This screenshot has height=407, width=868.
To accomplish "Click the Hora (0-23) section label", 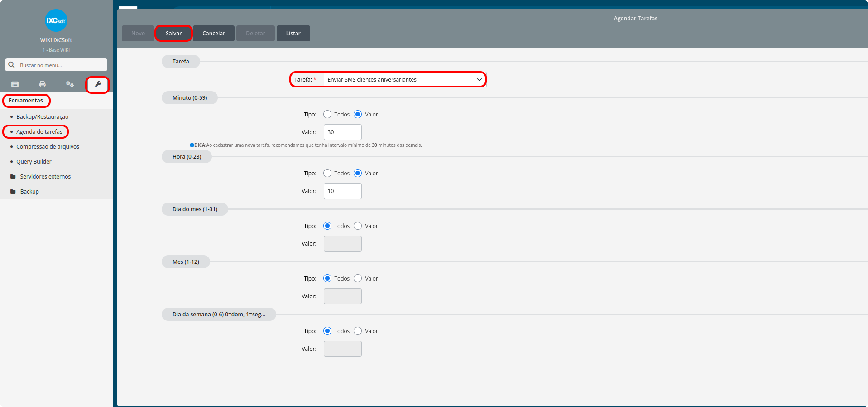I will coord(187,156).
